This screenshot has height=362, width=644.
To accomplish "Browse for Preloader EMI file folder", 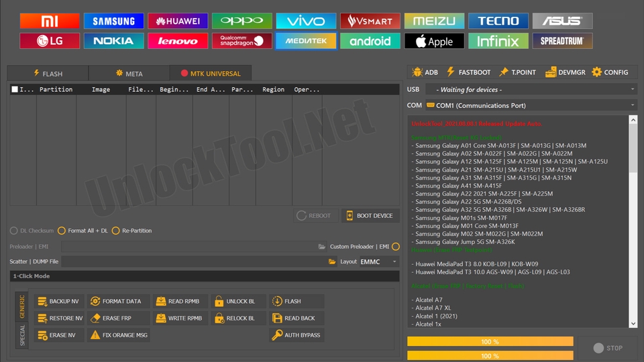I will tap(321, 247).
